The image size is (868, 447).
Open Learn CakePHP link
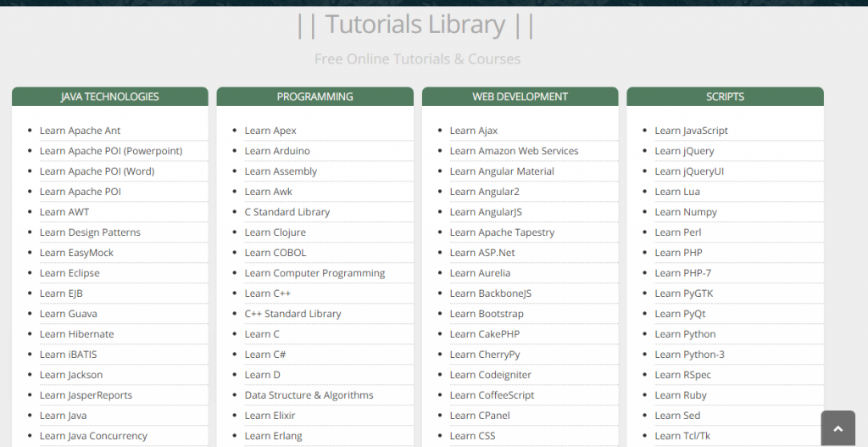(x=484, y=334)
